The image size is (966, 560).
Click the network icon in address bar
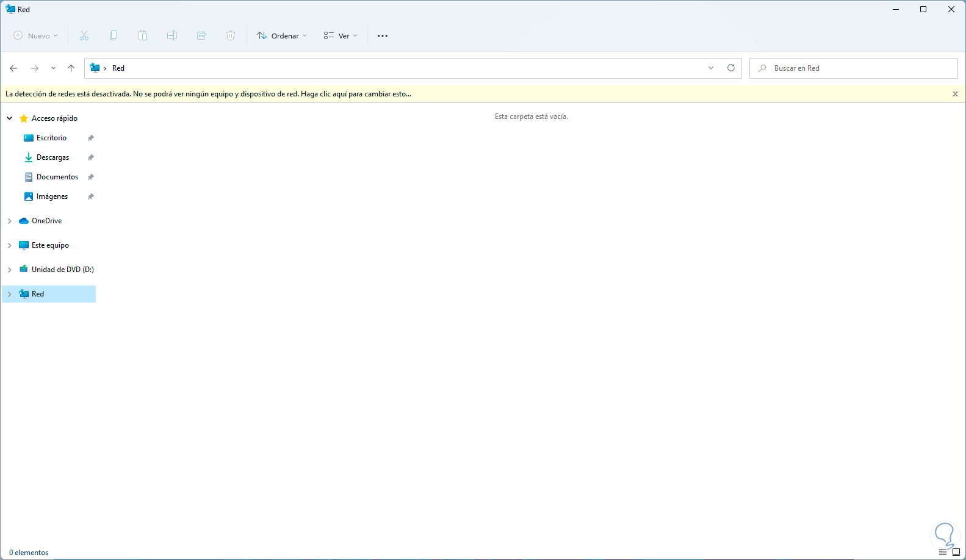pyautogui.click(x=95, y=68)
